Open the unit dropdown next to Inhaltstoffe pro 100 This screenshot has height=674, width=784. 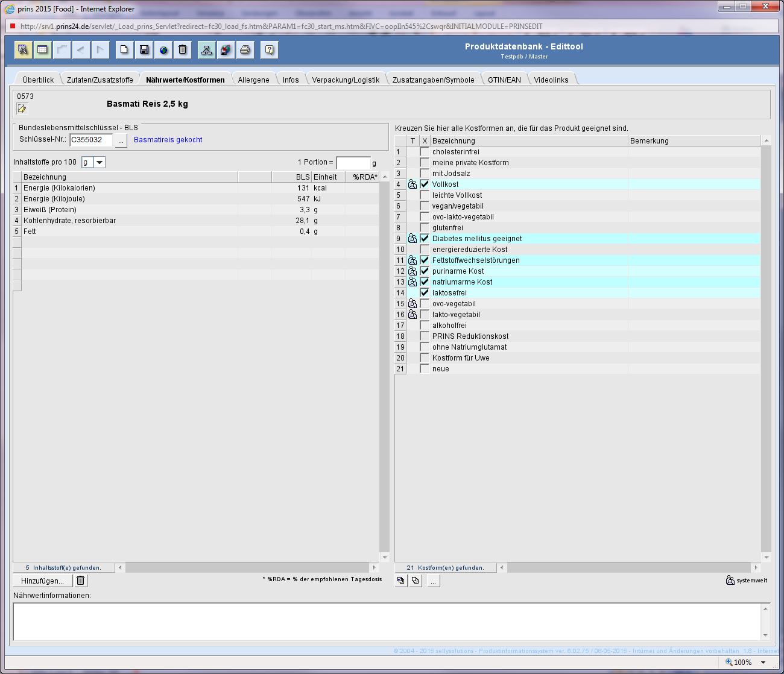tap(100, 162)
